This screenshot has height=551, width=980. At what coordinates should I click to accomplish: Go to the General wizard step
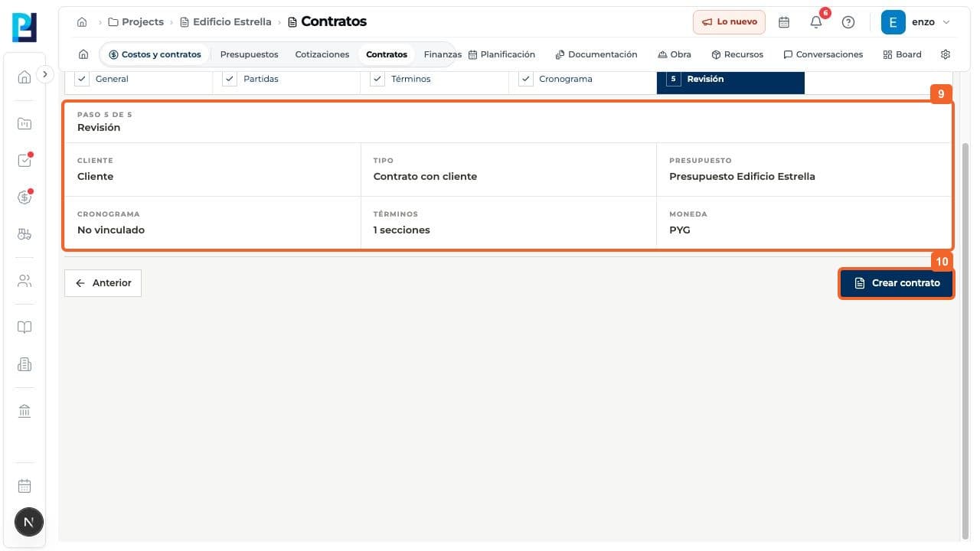139,80
